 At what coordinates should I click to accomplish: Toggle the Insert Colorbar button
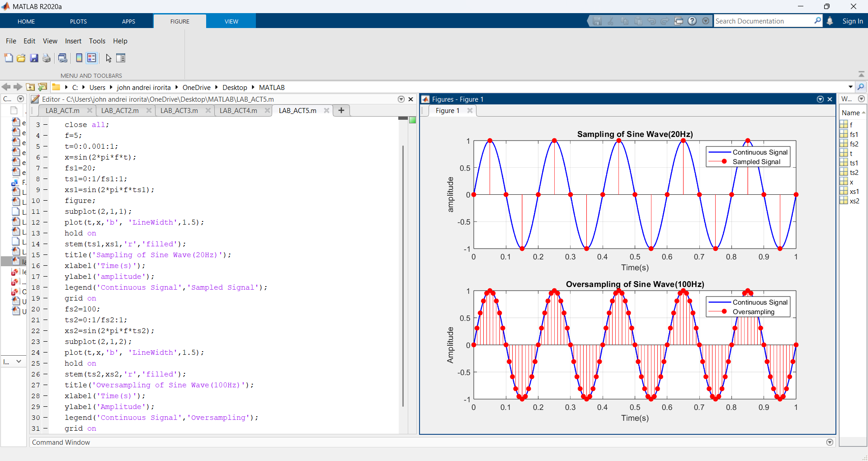79,58
